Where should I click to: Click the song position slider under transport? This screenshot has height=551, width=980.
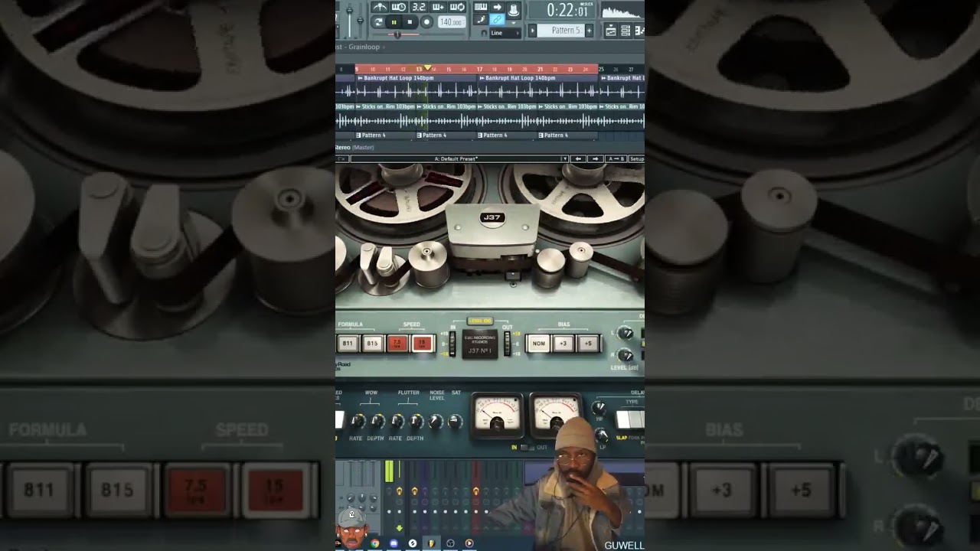(397, 34)
